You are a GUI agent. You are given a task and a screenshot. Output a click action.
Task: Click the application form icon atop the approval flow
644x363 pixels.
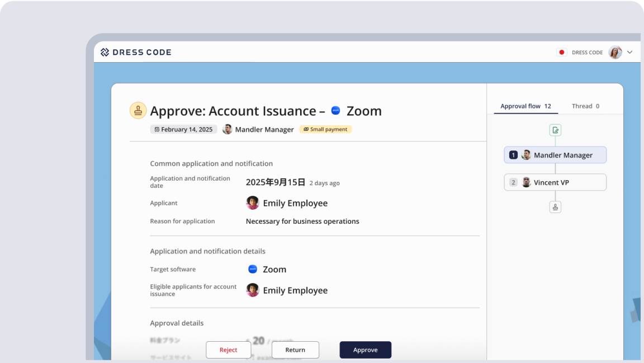pos(555,129)
